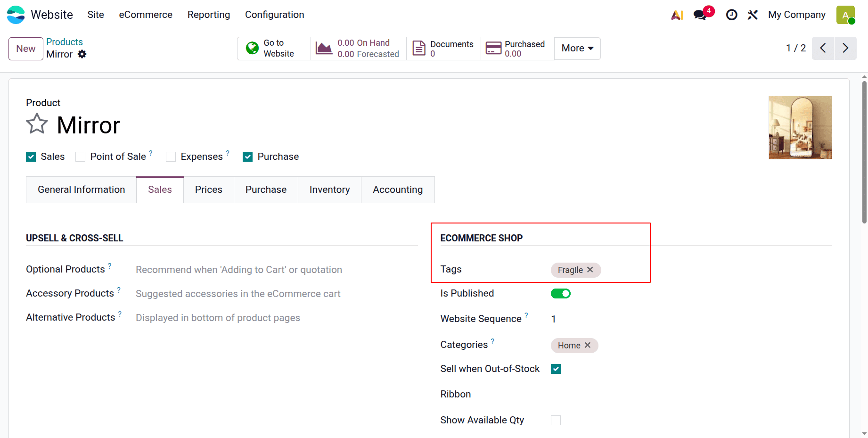Switch to the Inventory tab
The width and height of the screenshot is (868, 438).
pyautogui.click(x=330, y=190)
